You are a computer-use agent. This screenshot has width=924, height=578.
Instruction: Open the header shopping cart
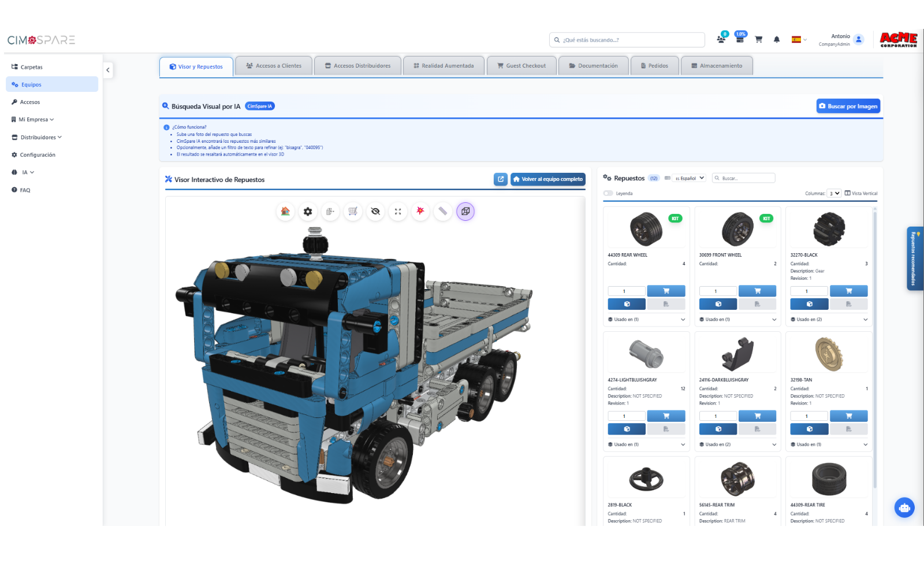point(759,40)
